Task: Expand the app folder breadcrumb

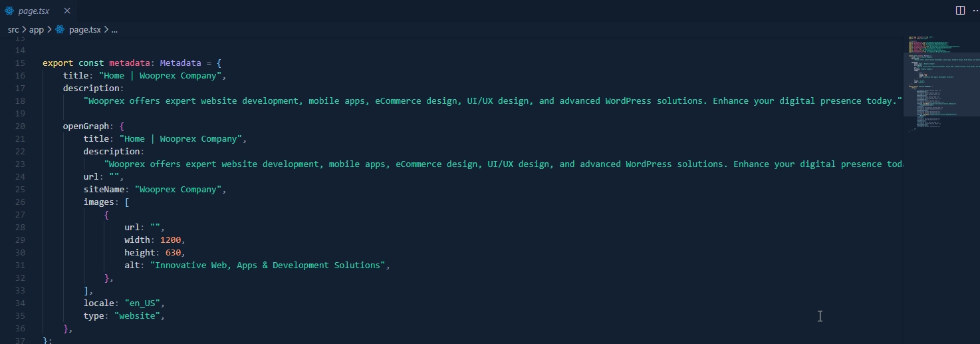Action: coord(36,30)
